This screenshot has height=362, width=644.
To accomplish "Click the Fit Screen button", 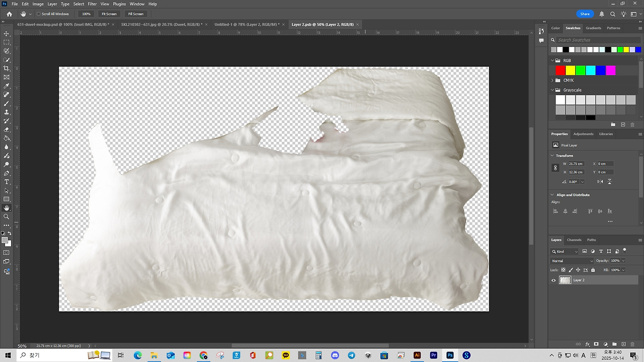I will (109, 14).
